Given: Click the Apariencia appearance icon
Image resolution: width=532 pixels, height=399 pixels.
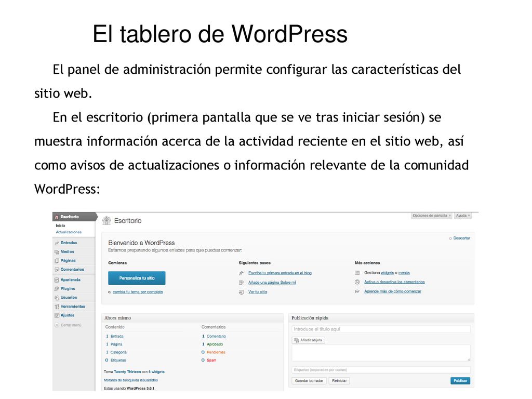Looking at the screenshot, I should (57, 280).
